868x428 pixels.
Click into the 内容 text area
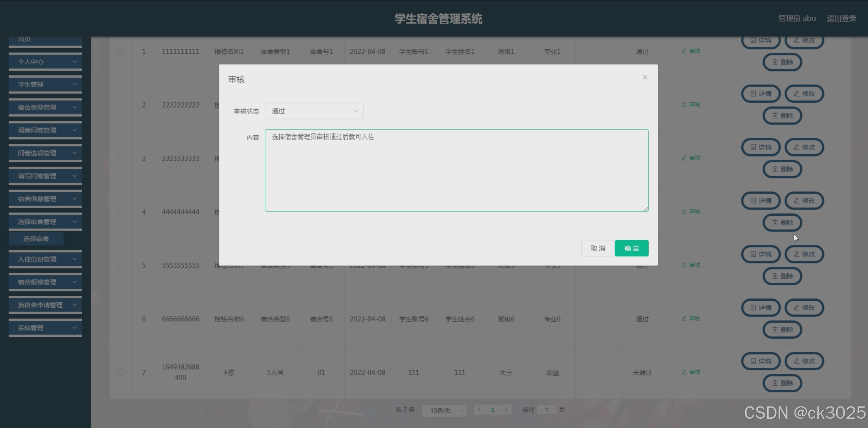coord(456,170)
